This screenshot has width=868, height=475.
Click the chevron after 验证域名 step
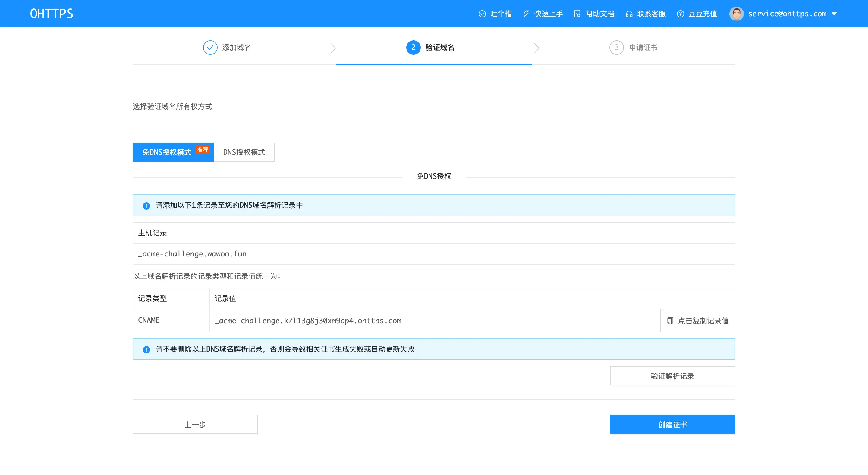(537, 48)
